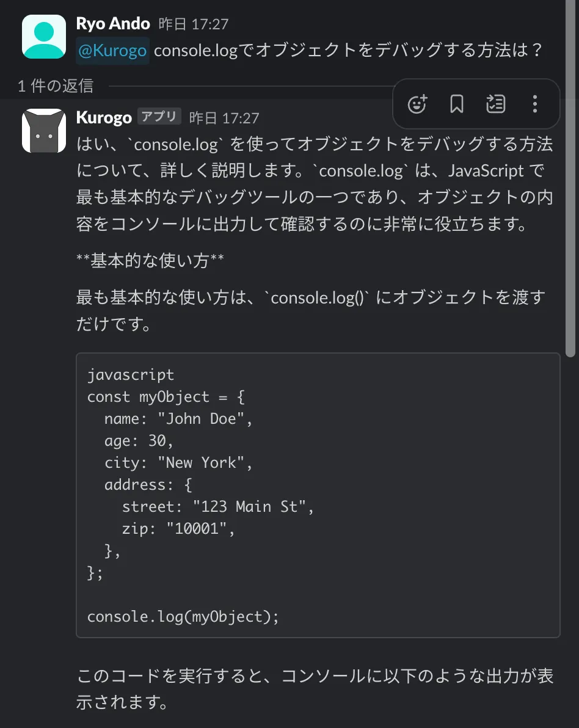Bookmark Kurogo's message for later
Screen dimensions: 579x728
click(x=456, y=104)
